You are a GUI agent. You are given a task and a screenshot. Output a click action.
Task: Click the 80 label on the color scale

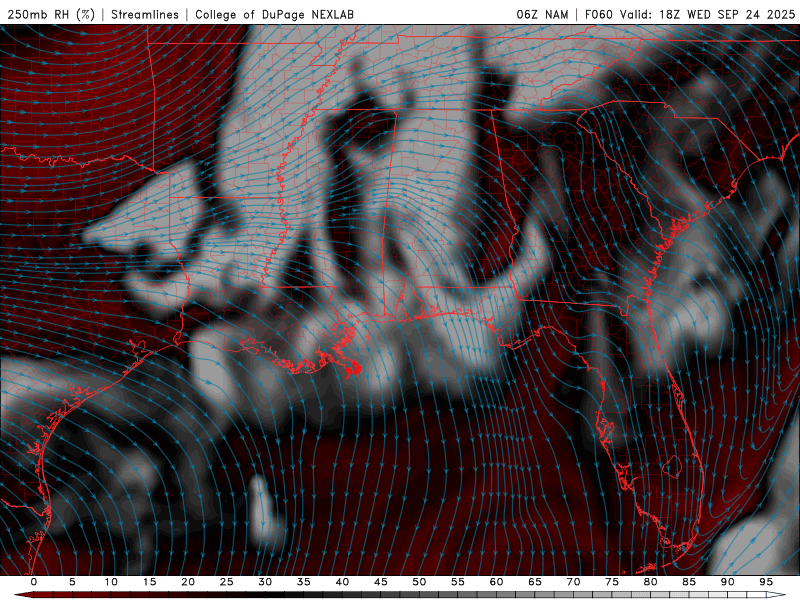650,582
